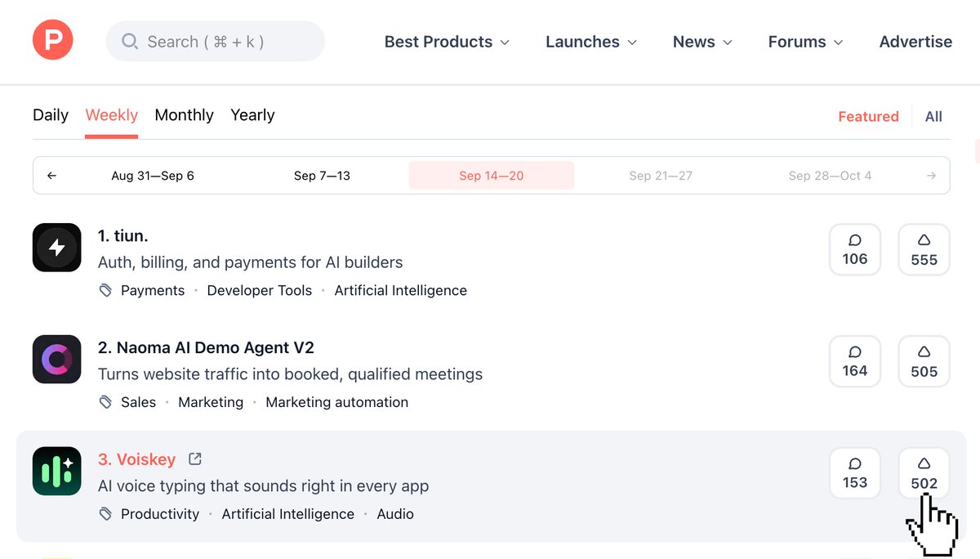Viewport: 980px width, 559px height.
Task: Click the search magnifier icon
Action: tap(130, 41)
